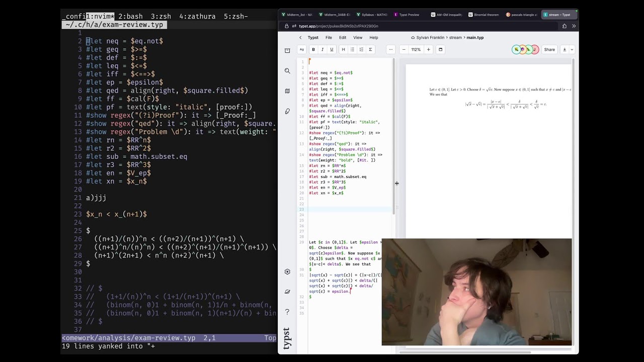This screenshot has width=644, height=362.
Task: Switch to tmux window 5:zsh
Action: 236,17
